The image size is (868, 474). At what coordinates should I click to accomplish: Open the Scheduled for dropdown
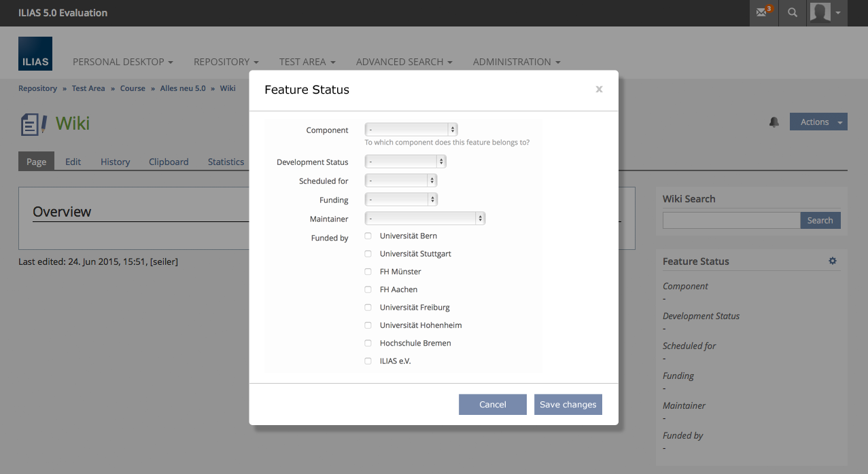(x=400, y=181)
